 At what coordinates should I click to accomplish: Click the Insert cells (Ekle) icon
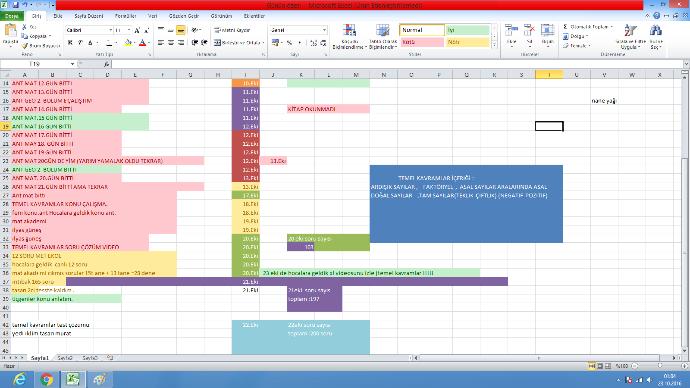[511, 31]
